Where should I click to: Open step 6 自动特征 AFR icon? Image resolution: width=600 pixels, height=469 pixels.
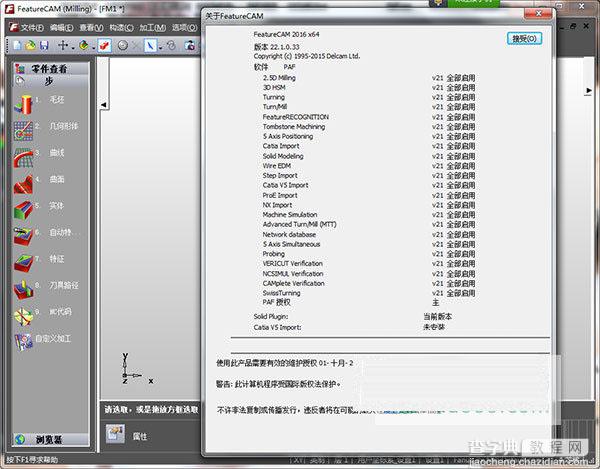(x=23, y=236)
